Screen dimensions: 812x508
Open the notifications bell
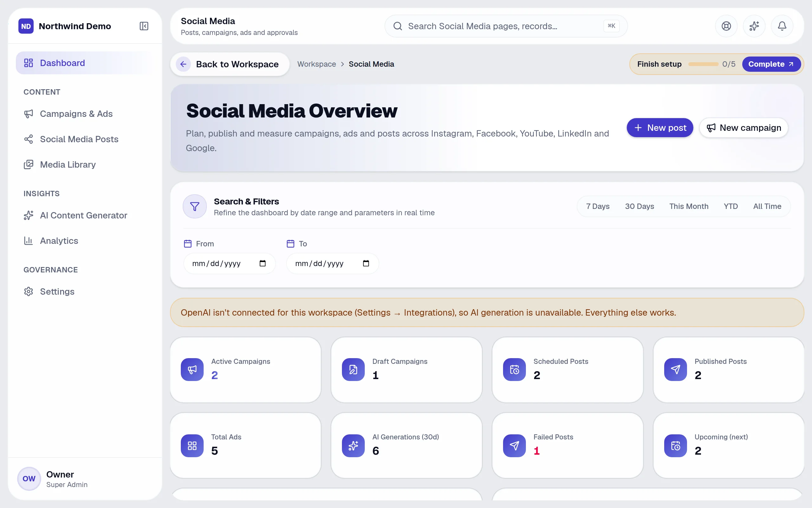pyautogui.click(x=782, y=26)
